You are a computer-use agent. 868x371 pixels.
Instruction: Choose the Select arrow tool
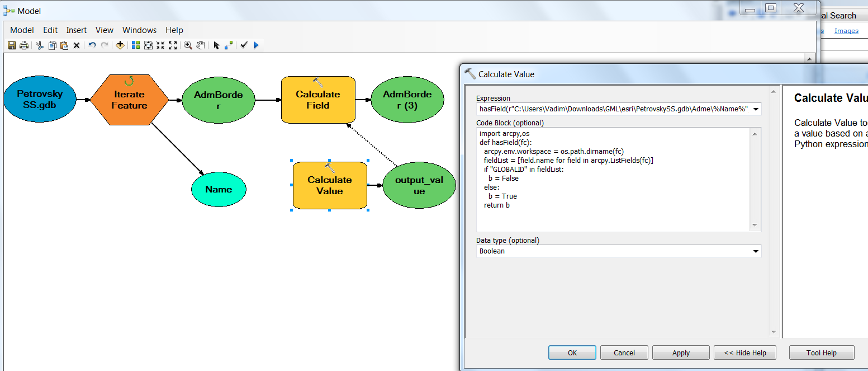(216, 45)
